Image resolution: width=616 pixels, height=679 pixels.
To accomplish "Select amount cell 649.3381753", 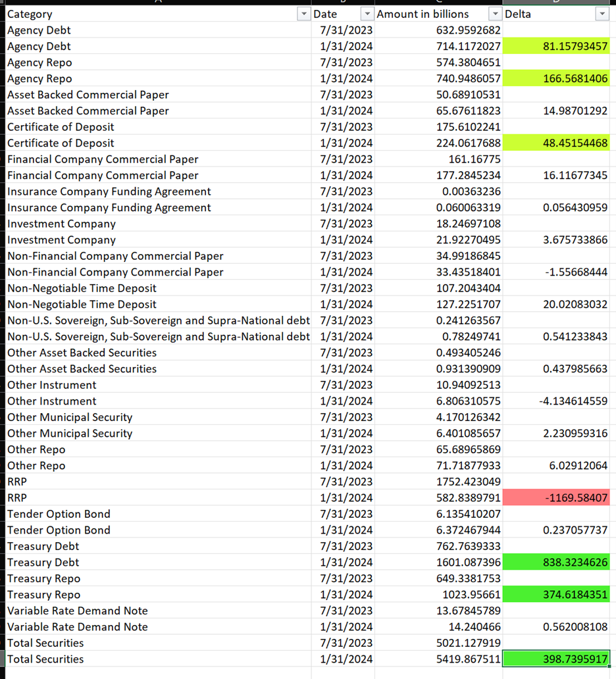I will tap(438, 578).
